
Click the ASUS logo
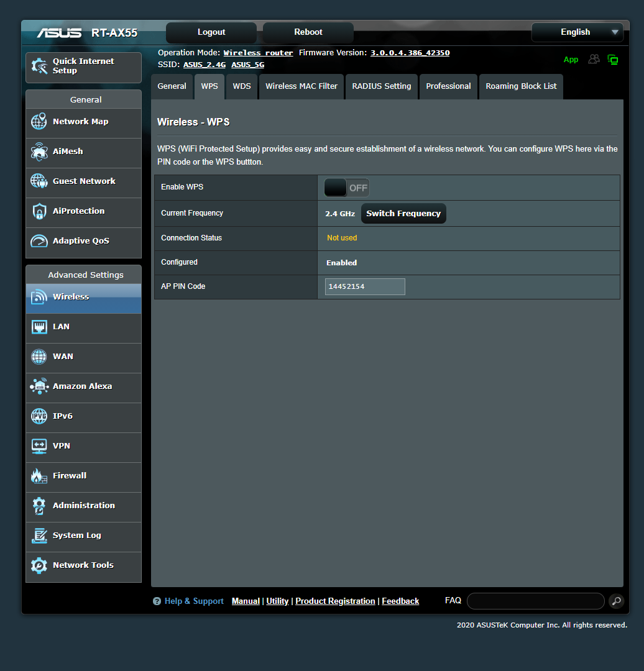click(x=59, y=33)
